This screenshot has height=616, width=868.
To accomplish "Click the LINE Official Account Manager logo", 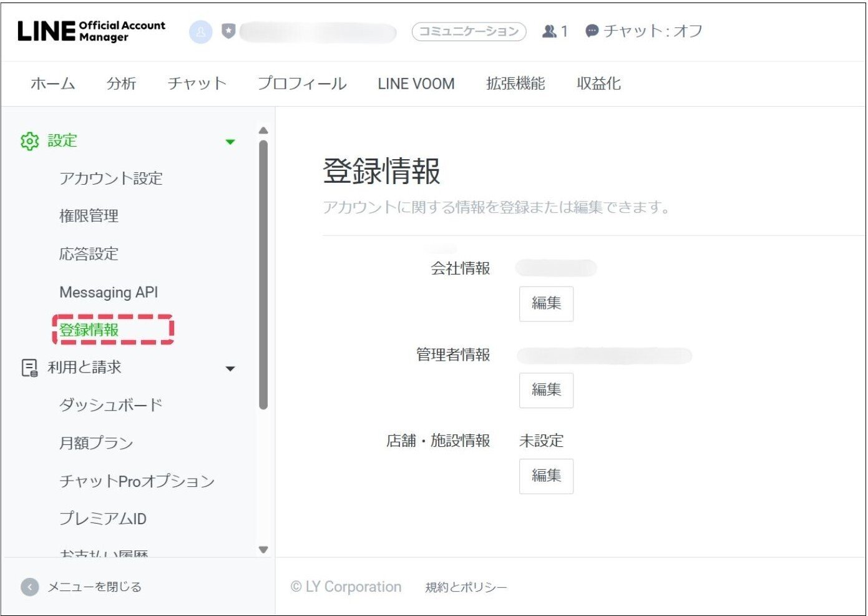I will click(90, 30).
